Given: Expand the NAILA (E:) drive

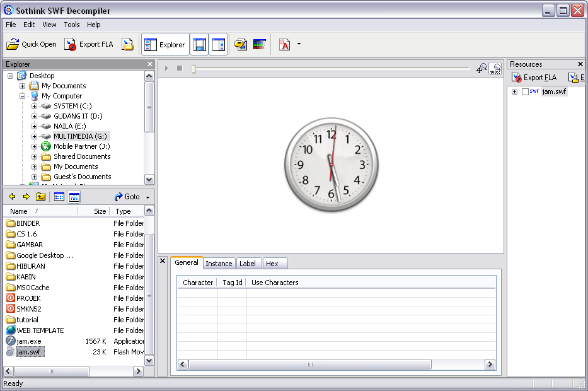Looking at the screenshot, I should pyautogui.click(x=35, y=127).
